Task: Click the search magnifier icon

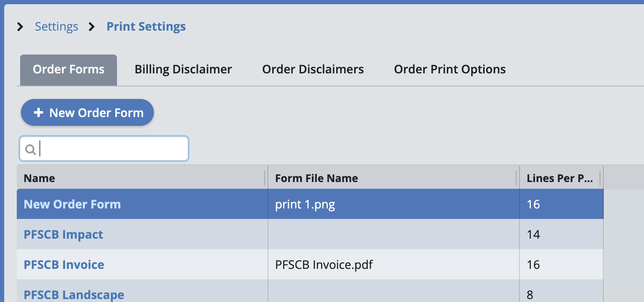Action: point(30,149)
